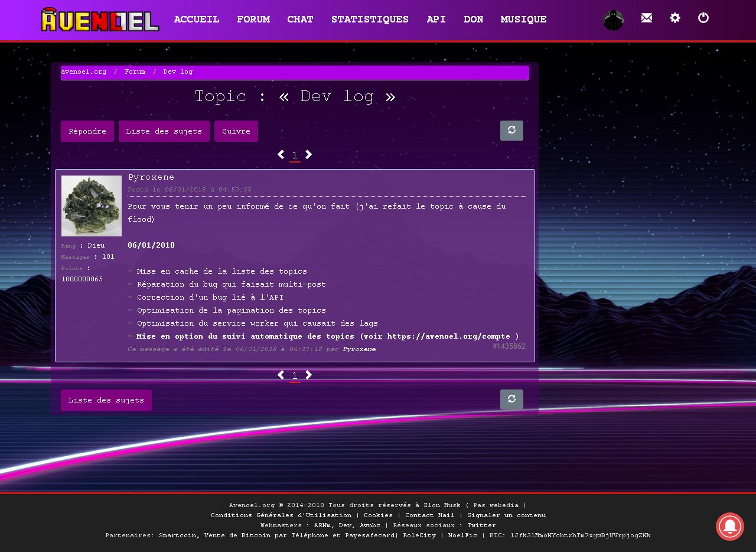The image size is (756, 552).
Task: Open Smartcoin partner link
Action: (180, 535)
